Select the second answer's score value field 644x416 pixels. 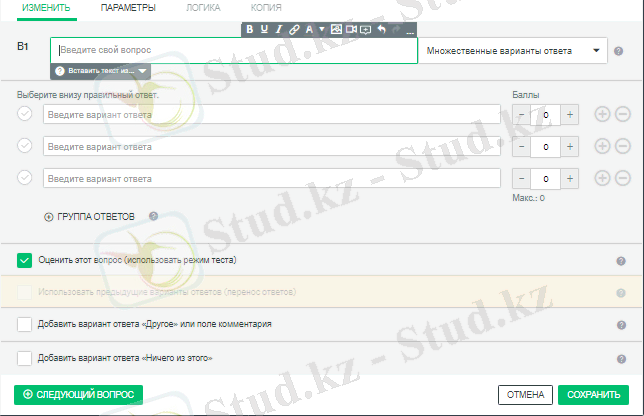tap(545, 147)
